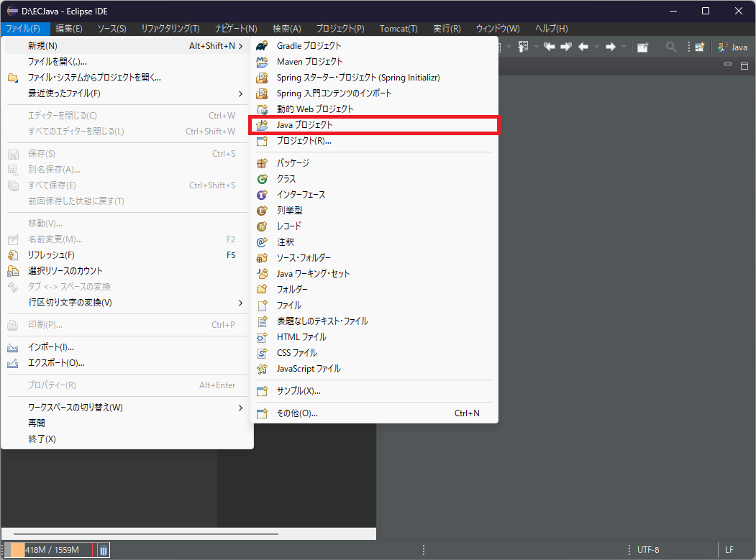Open the 編集(E) menu
This screenshot has height=560, width=756.
tap(69, 29)
